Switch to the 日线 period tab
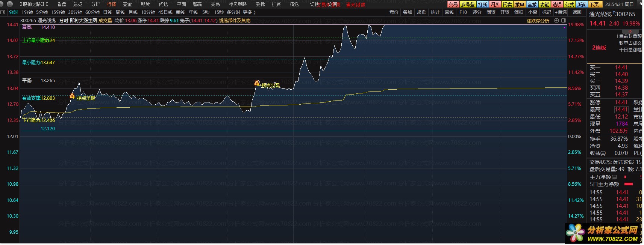 tap(108, 12)
